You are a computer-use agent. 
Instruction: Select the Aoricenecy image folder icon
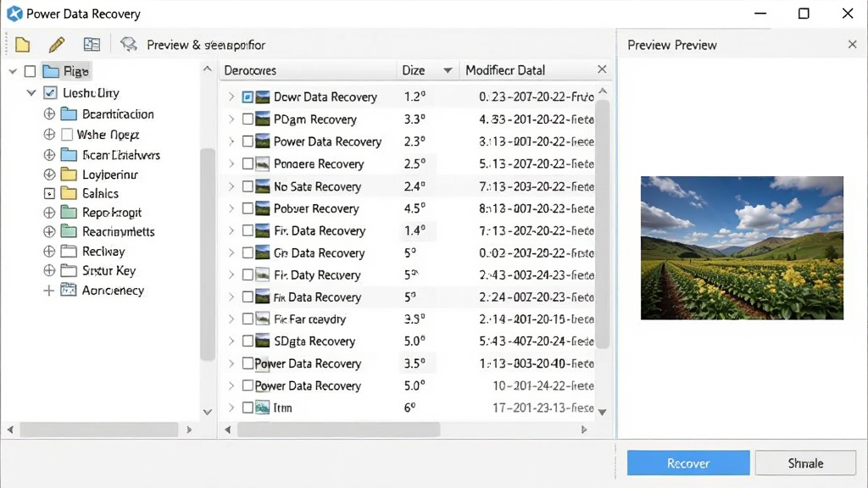pyautogui.click(x=69, y=290)
